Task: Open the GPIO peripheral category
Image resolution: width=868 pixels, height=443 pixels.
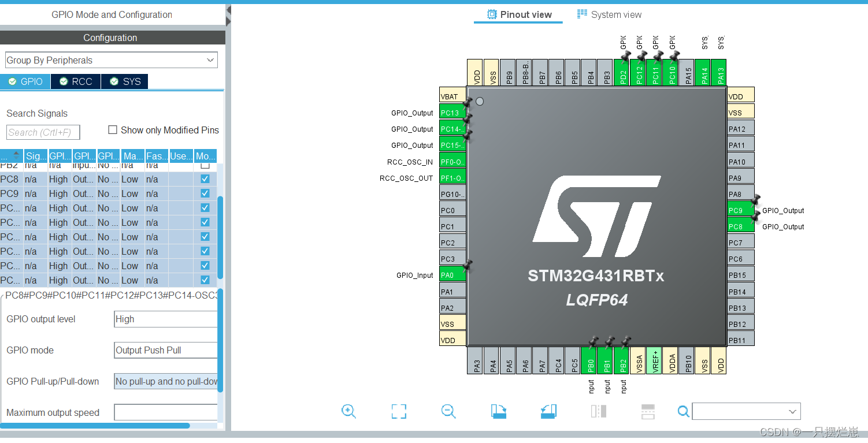Action: click(25, 81)
